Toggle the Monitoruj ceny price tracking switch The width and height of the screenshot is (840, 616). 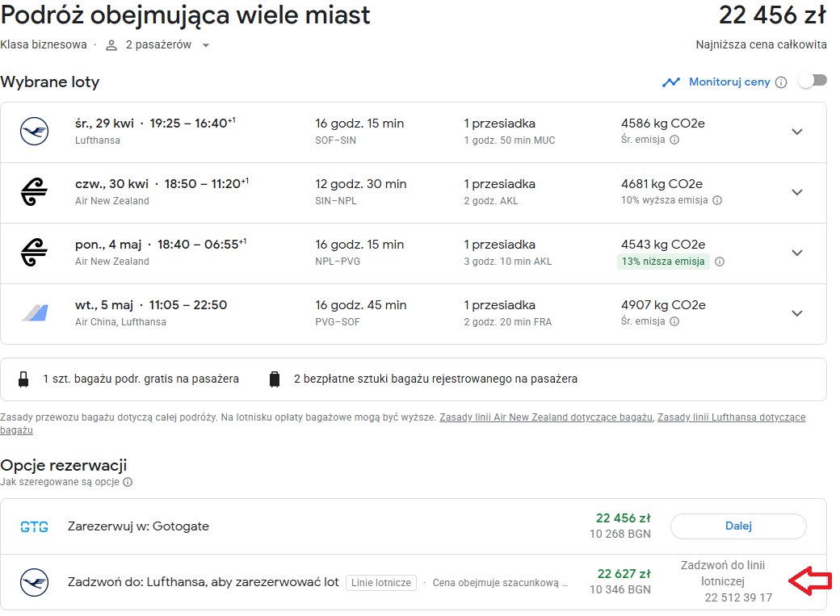coord(813,81)
